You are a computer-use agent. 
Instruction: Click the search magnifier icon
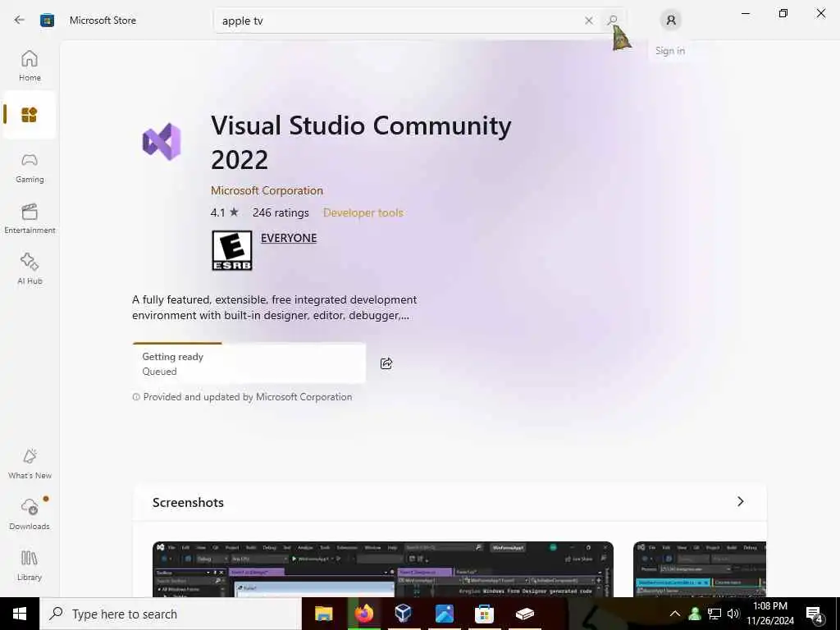pos(612,21)
